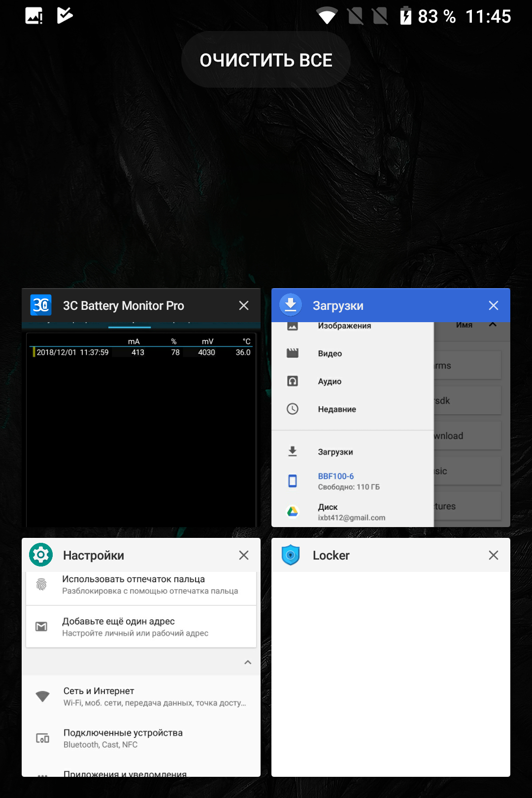Click the video clapperboard icon
Image resolution: width=532 pixels, height=798 pixels.
click(293, 353)
